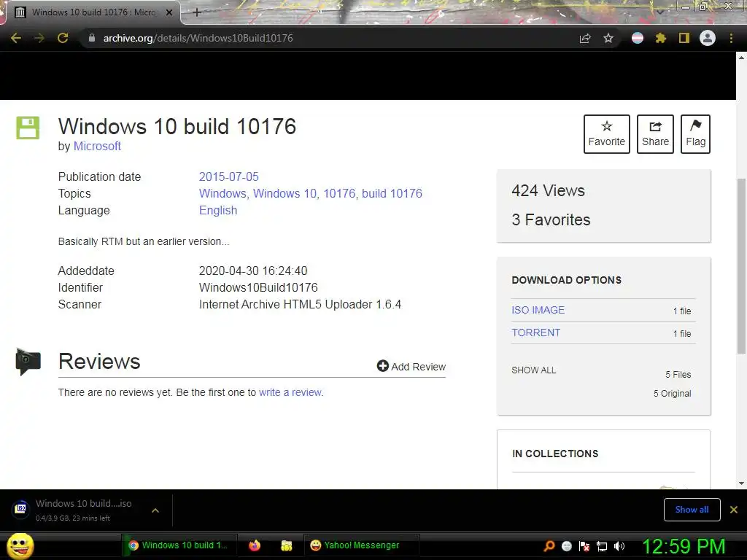Close the Windows 10 build 10176 tab
The image size is (747, 560).
tap(169, 12)
